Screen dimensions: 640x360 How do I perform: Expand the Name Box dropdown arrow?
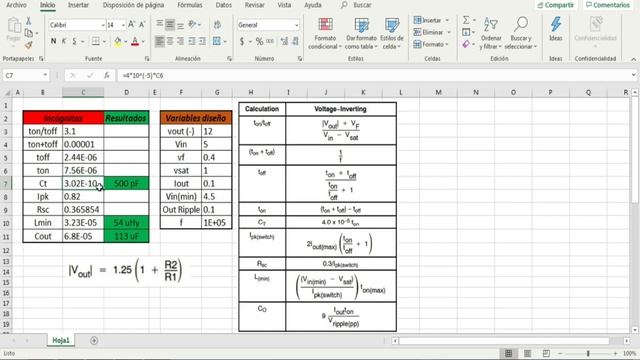coord(44,76)
